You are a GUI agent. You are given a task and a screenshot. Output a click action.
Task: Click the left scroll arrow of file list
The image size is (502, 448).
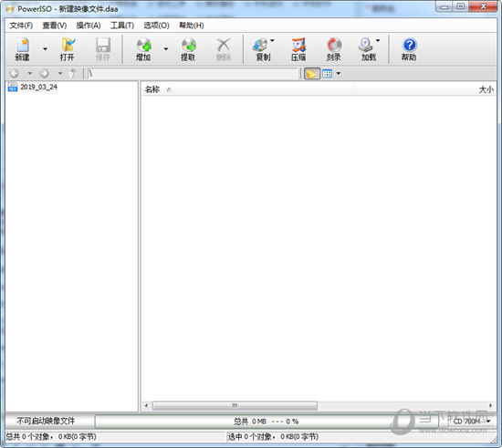pos(146,405)
